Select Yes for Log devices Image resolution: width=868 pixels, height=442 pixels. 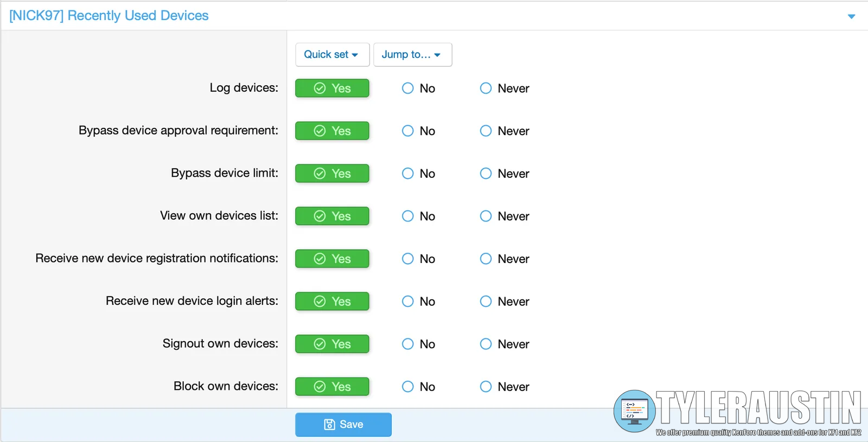pos(332,88)
